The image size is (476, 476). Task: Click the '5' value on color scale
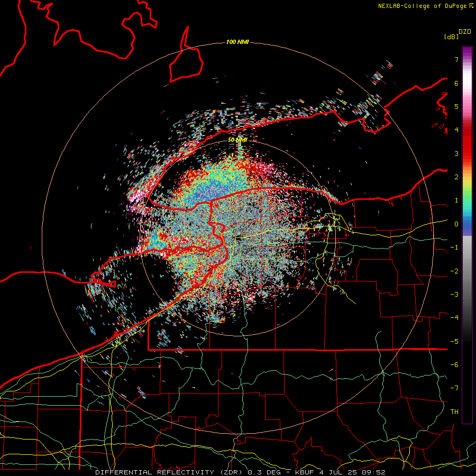tap(456, 106)
